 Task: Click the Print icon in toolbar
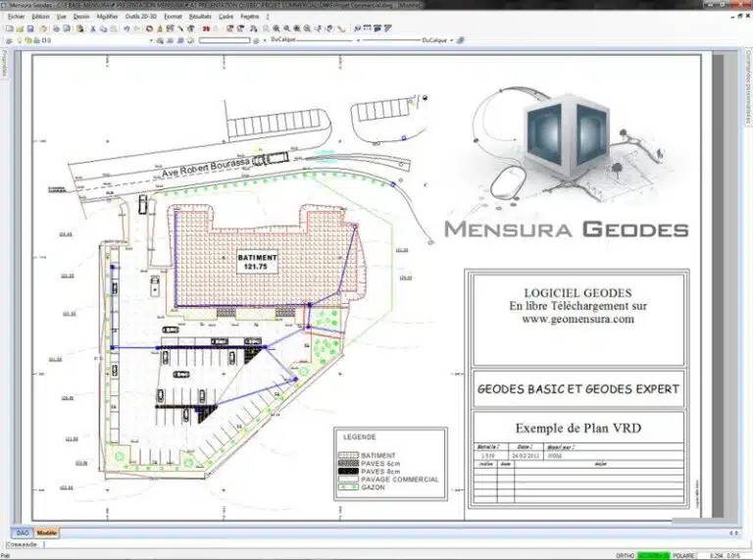click(56, 29)
